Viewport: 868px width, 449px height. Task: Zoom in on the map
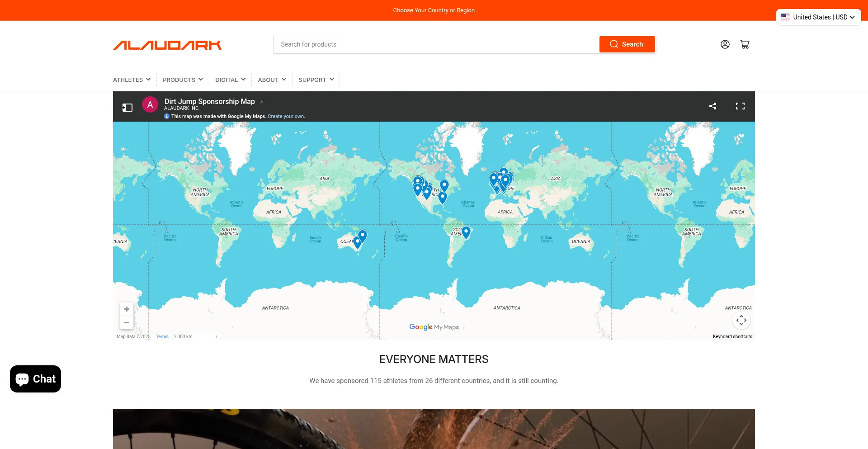click(x=127, y=309)
